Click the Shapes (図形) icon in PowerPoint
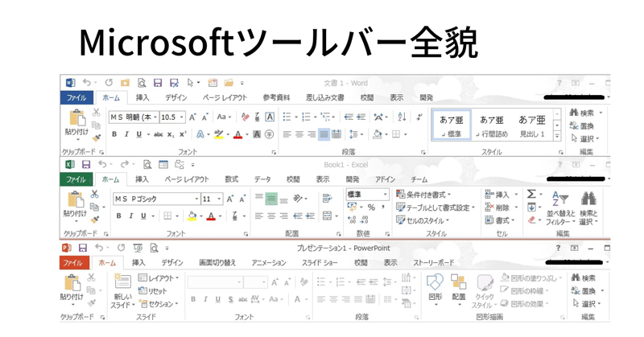Image resolution: width=644 pixels, height=337 pixels. 435,282
